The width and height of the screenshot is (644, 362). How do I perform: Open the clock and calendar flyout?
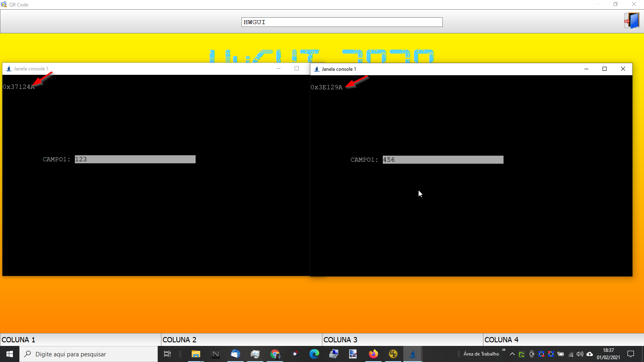608,354
